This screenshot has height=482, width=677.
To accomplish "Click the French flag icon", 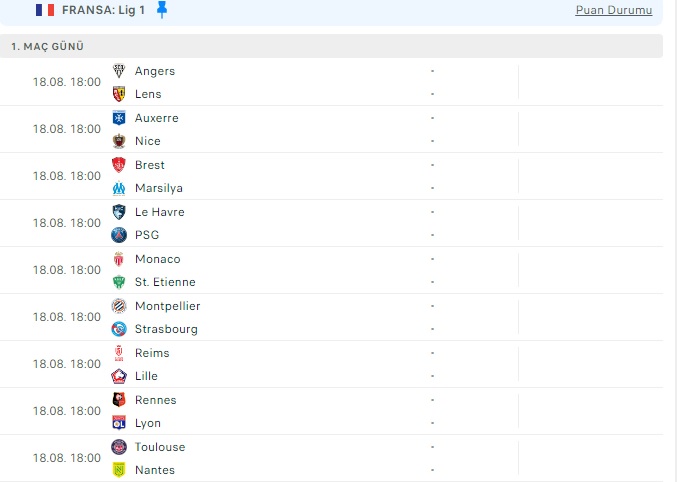I will (x=45, y=10).
